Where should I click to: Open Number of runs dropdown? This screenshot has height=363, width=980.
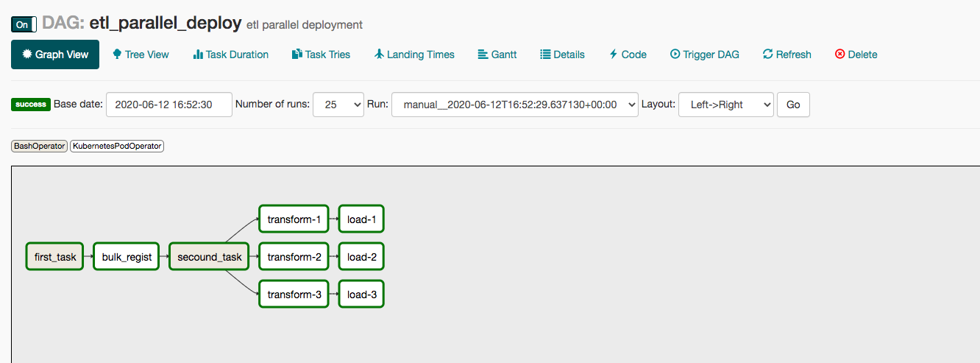[x=338, y=105]
